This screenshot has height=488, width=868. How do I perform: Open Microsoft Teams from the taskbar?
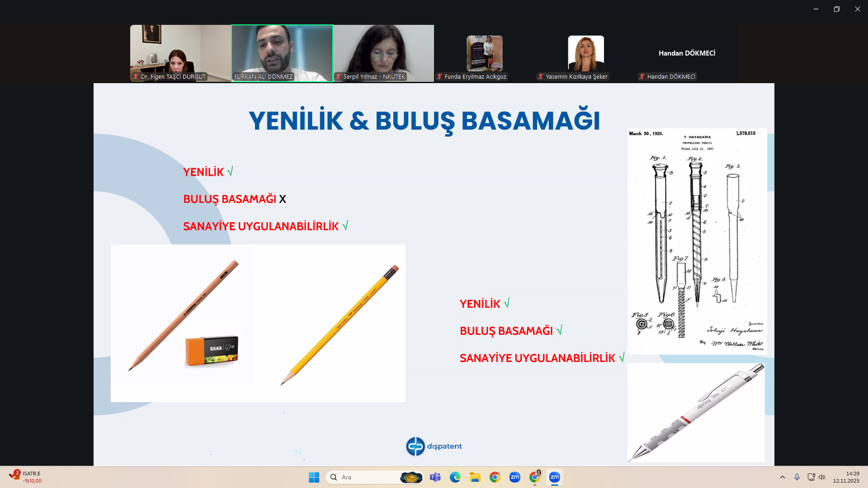coord(435,477)
